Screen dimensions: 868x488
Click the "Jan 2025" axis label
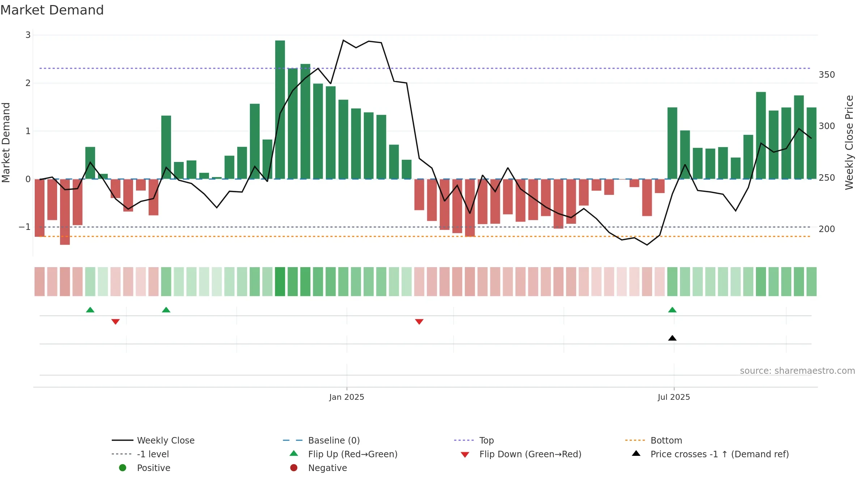(346, 397)
